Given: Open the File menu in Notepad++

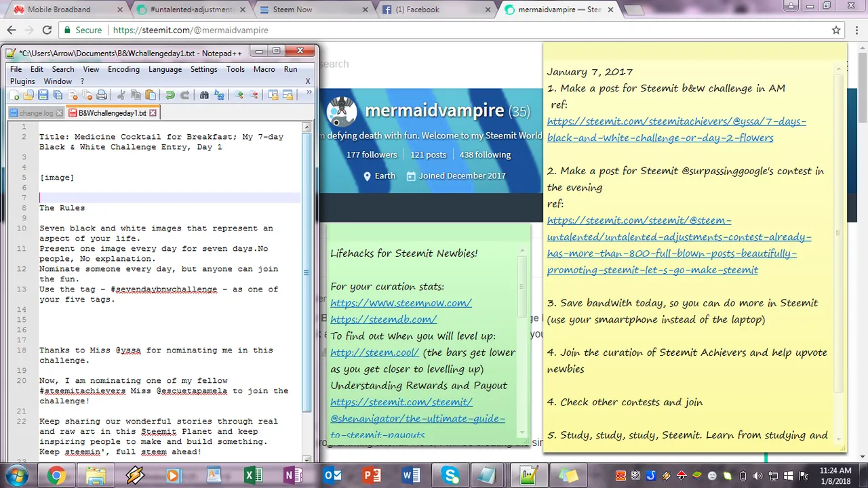Looking at the screenshot, I should (16, 69).
